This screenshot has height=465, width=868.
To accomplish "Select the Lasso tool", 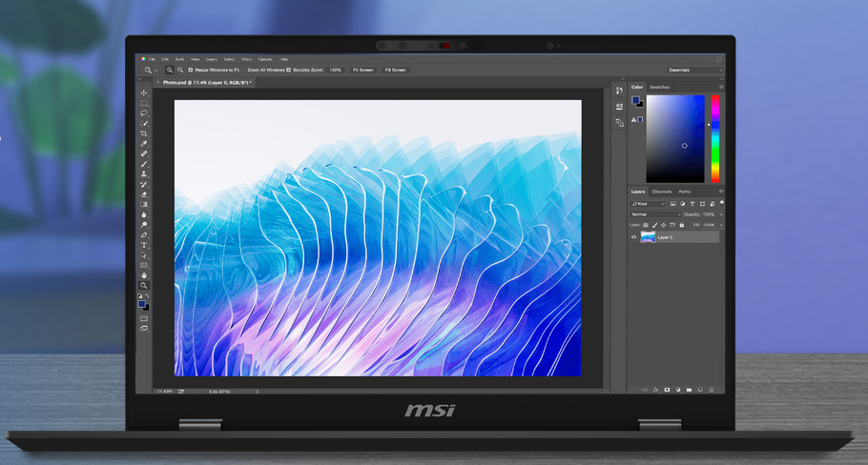I will (x=144, y=113).
